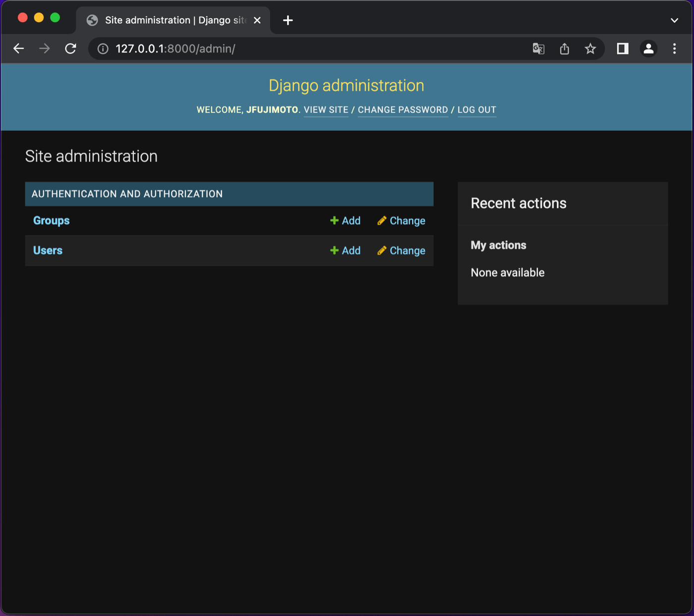This screenshot has width=694, height=616.
Task: Open the Users model link
Action: [x=48, y=250]
